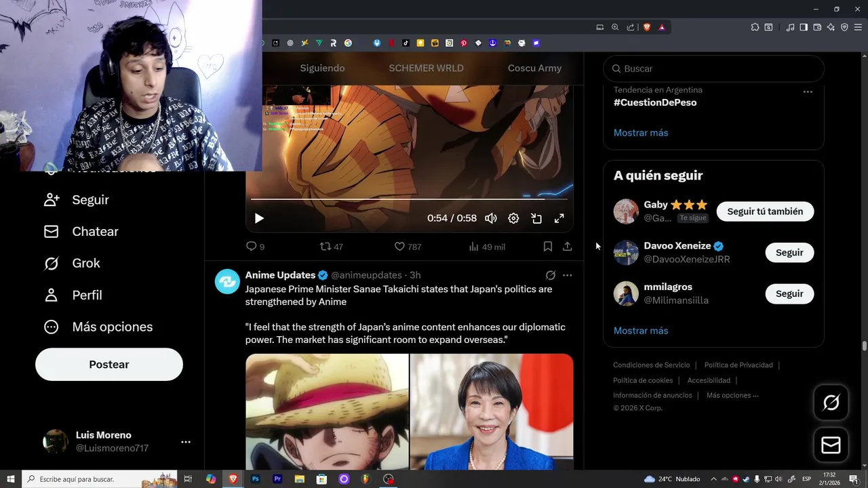
Task: Open Brave Wallet icon
Action: click(817, 27)
